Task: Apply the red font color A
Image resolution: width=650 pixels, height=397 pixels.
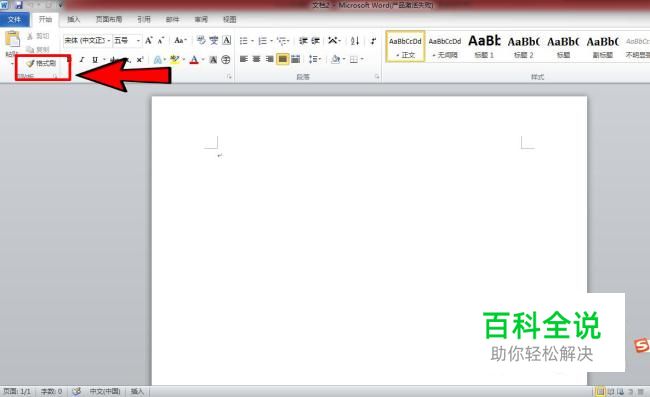Action: click(194, 60)
